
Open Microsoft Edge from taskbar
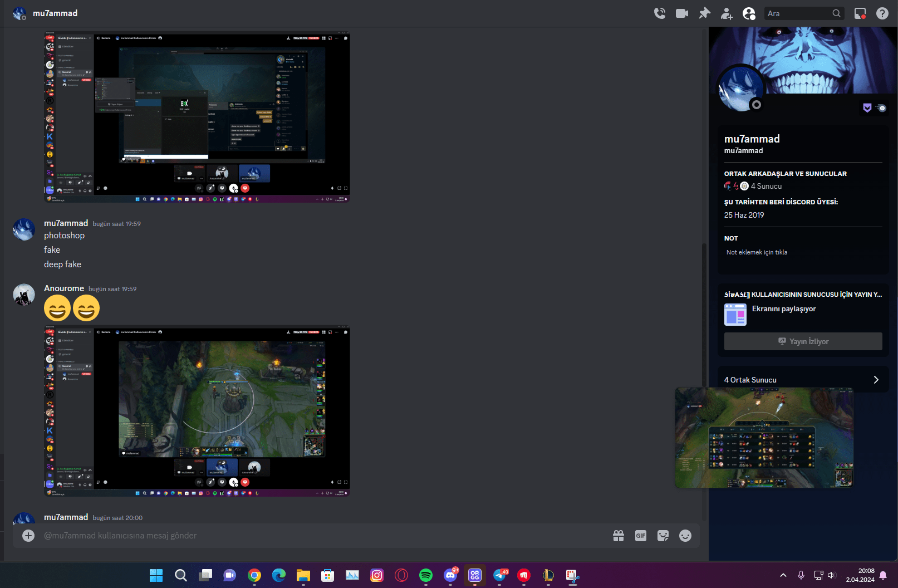(x=279, y=575)
